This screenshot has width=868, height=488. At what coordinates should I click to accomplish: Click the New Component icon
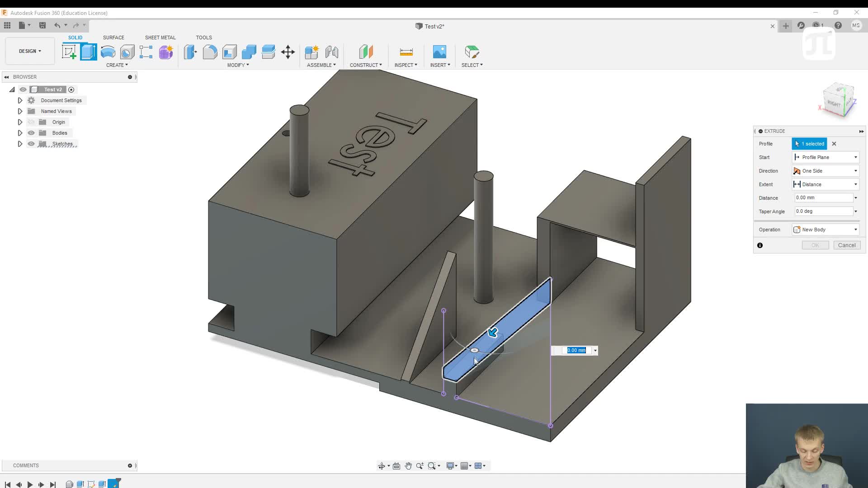[312, 52]
